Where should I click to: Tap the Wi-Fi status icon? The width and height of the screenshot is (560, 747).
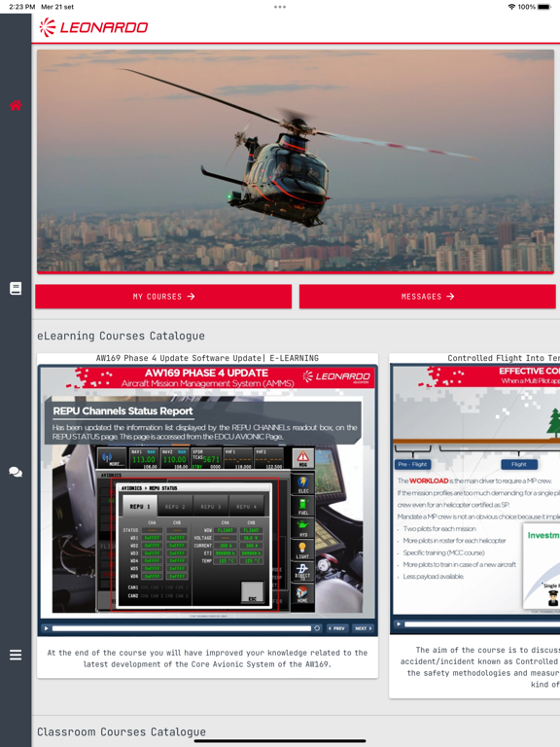click(x=511, y=7)
